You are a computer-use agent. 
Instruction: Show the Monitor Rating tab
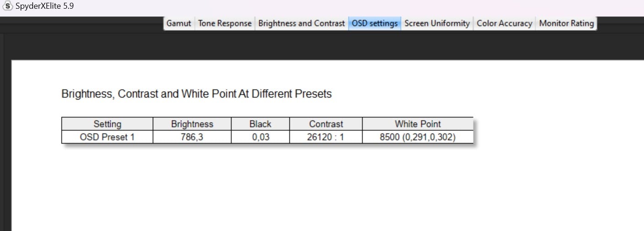[x=567, y=23]
